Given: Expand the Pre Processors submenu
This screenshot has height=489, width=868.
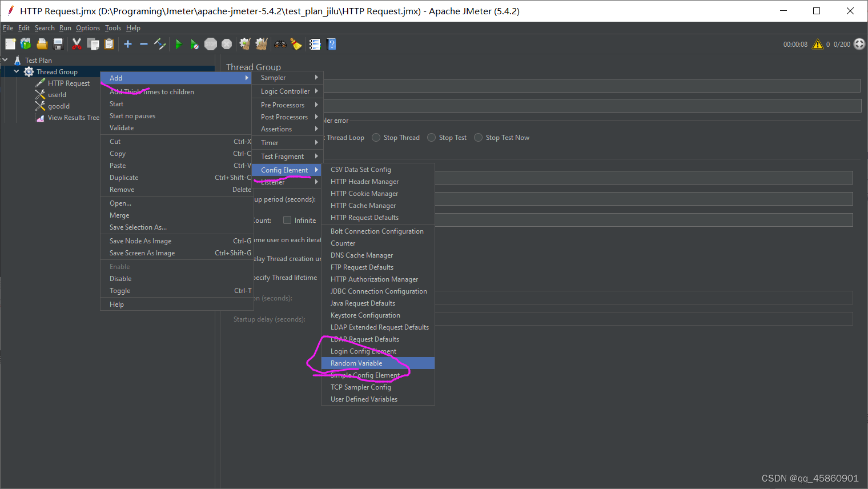Looking at the screenshot, I should (x=288, y=105).
